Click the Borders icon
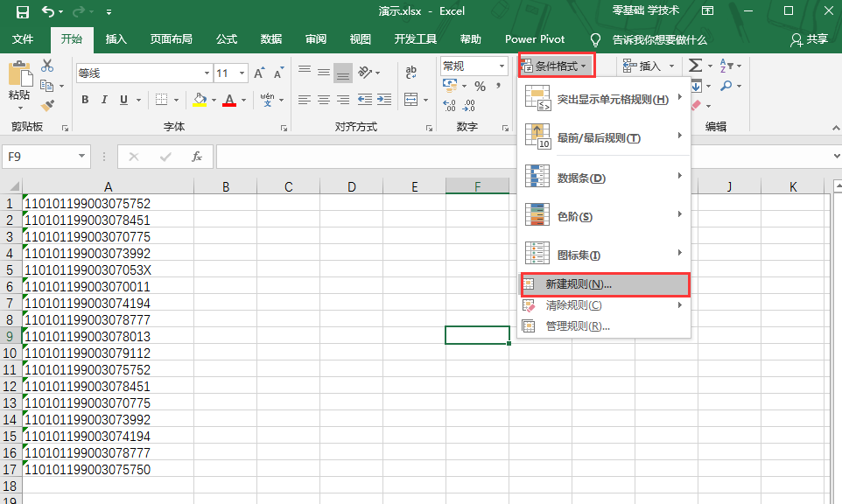This screenshot has height=504, width=842. tap(161, 100)
